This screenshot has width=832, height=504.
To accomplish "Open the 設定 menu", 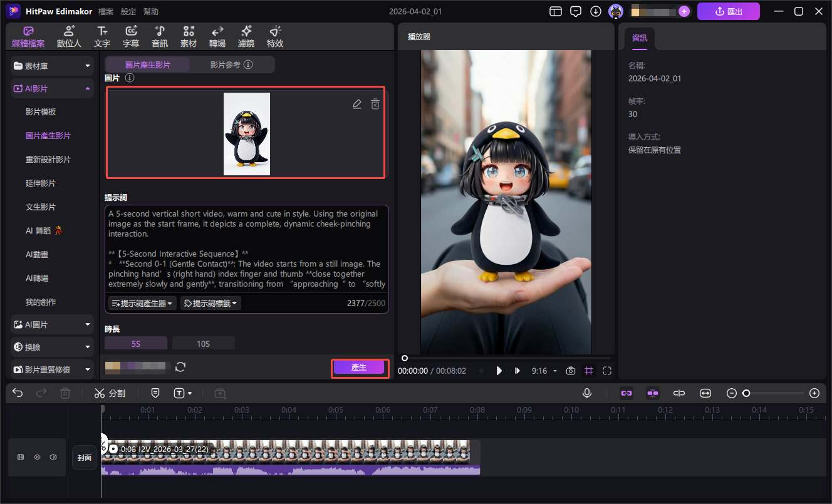I will (128, 11).
